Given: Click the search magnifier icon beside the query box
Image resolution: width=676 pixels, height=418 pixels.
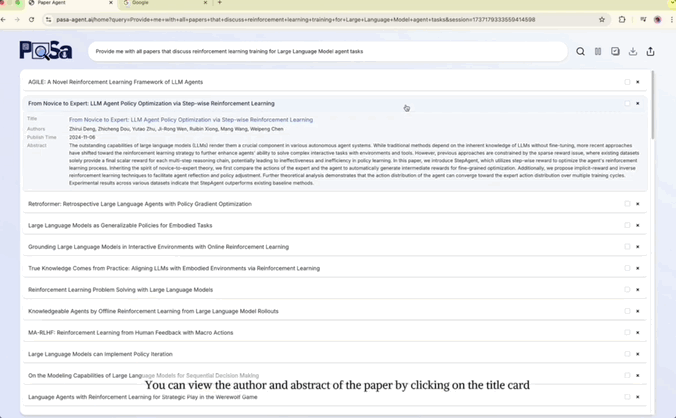Looking at the screenshot, I should (x=580, y=52).
